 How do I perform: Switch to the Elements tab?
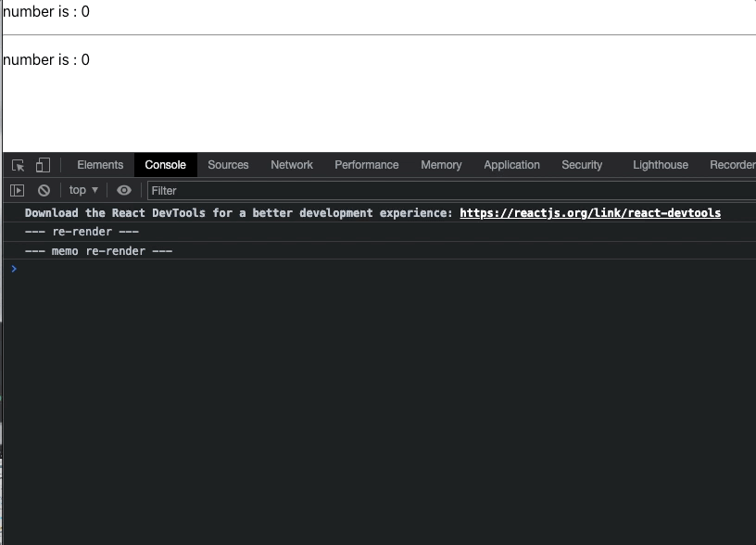100,165
